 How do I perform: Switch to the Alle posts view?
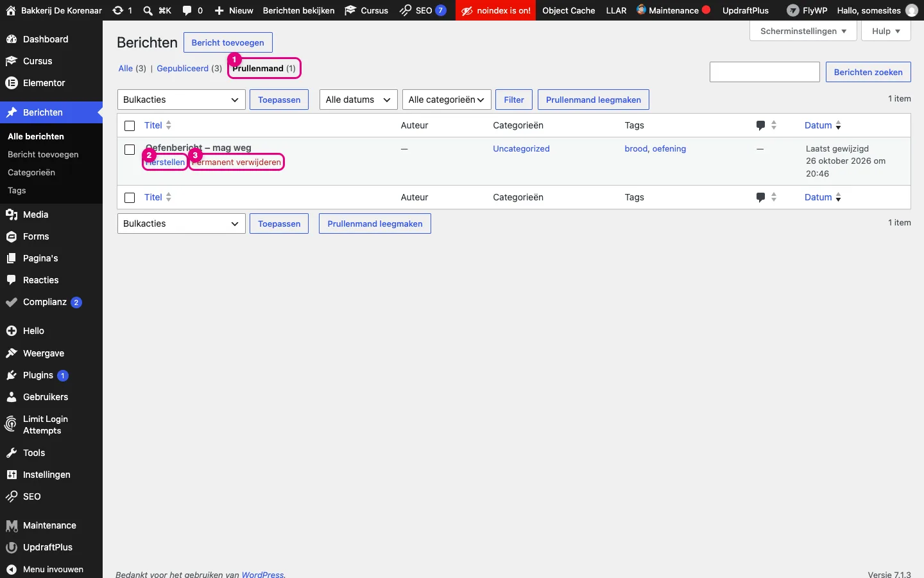coord(126,68)
